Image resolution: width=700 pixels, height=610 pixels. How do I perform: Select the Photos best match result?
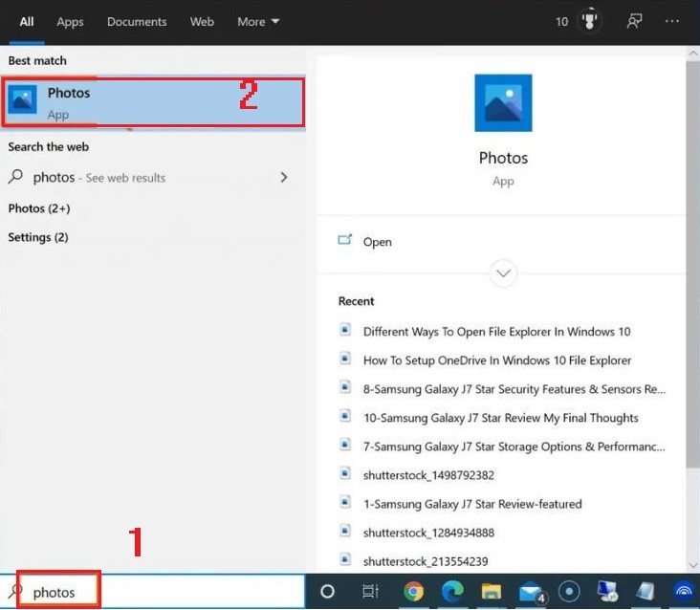153,102
